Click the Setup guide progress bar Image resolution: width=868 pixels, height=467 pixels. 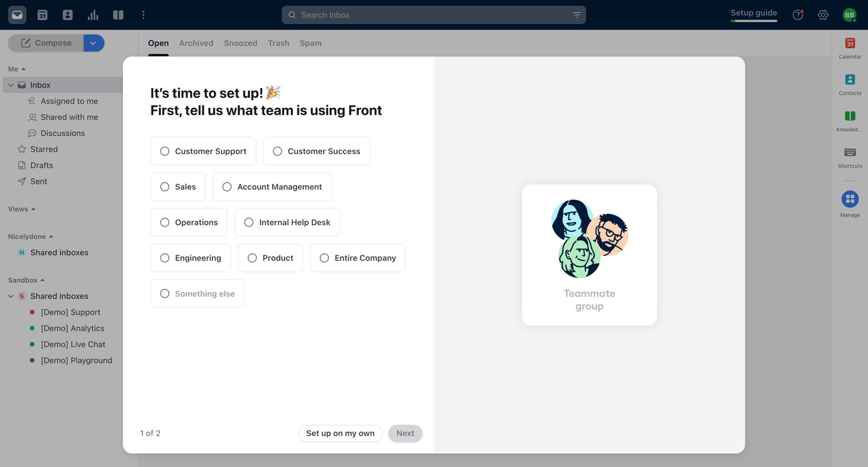click(x=754, y=21)
